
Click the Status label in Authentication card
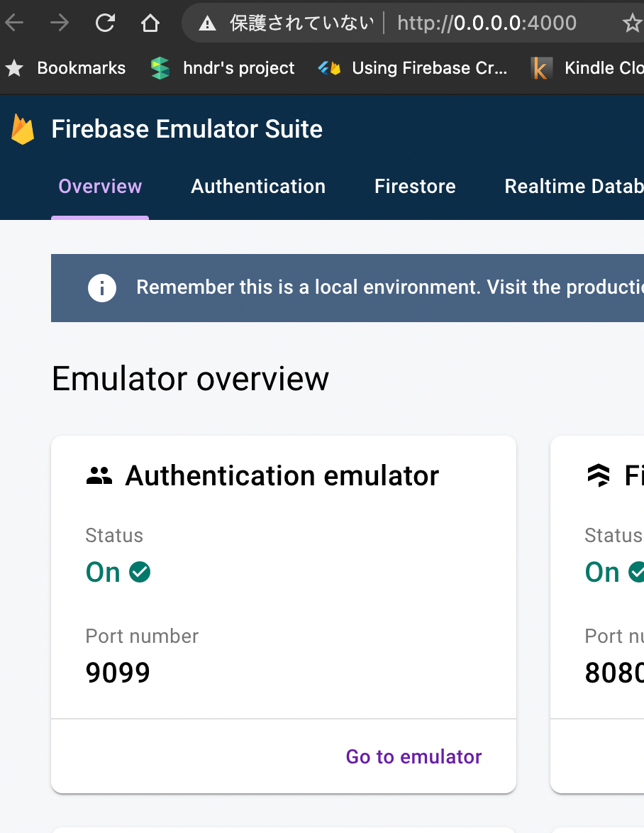(x=114, y=535)
